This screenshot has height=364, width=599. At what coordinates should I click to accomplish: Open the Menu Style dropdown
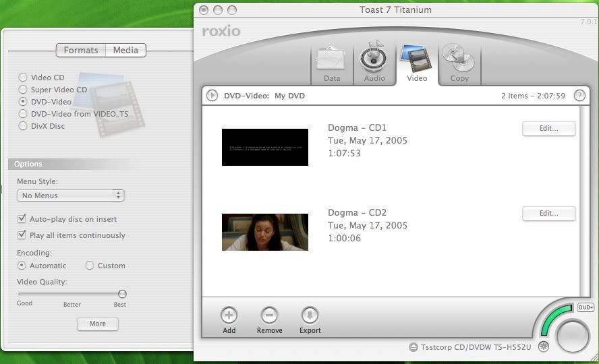71,195
